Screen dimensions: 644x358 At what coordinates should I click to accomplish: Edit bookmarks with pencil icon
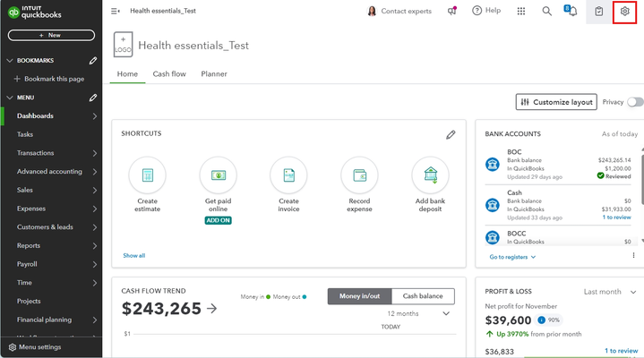(x=93, y=60)
